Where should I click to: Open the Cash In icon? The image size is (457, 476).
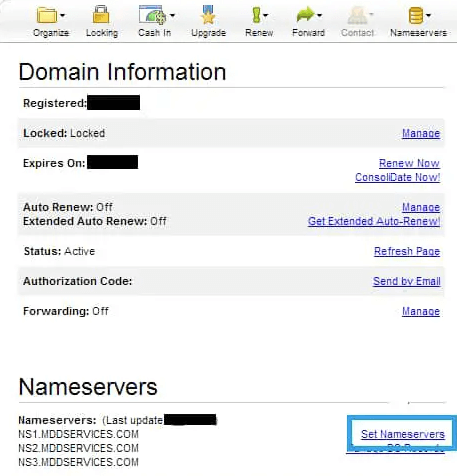click(152, 15)
